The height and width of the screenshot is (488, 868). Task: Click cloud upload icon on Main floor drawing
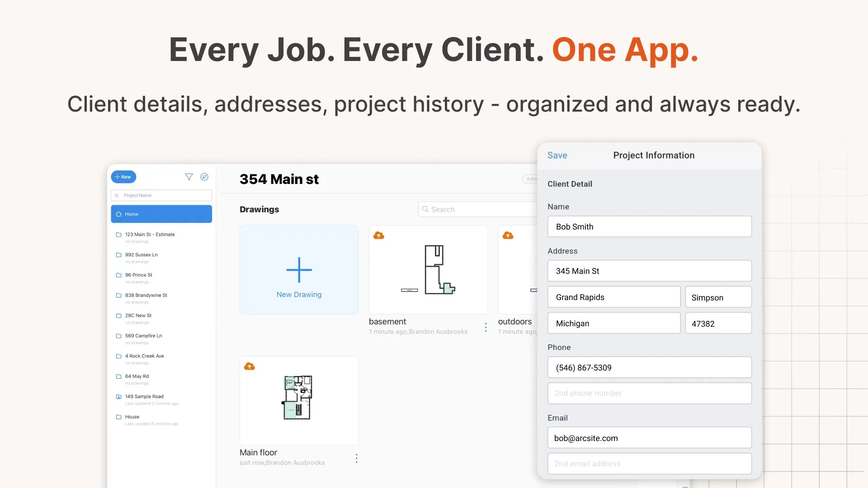point(250,366)
